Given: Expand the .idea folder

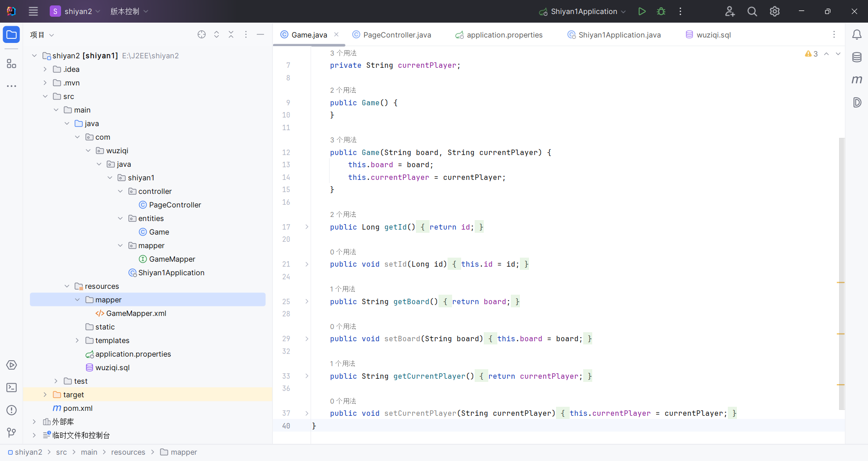Looking at the screenshot, I should click(x=45, y=69).
